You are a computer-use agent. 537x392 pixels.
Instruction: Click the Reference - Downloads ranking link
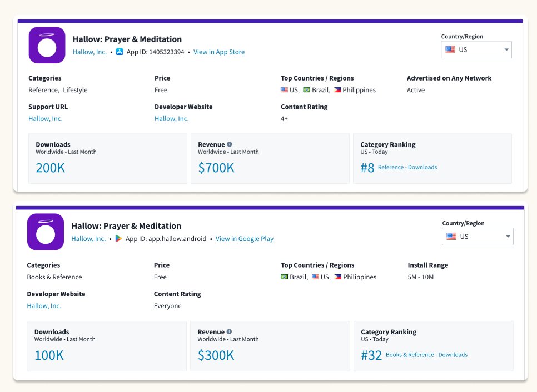(x=407, y=167)
